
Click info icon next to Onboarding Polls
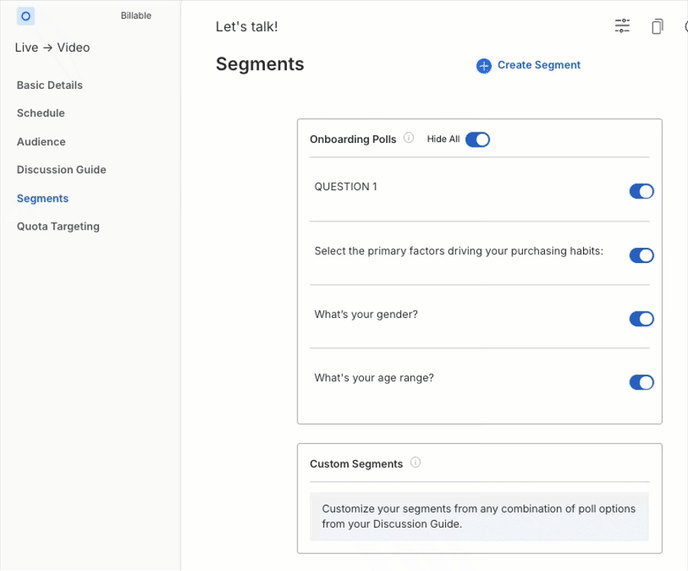coord(408,138)
